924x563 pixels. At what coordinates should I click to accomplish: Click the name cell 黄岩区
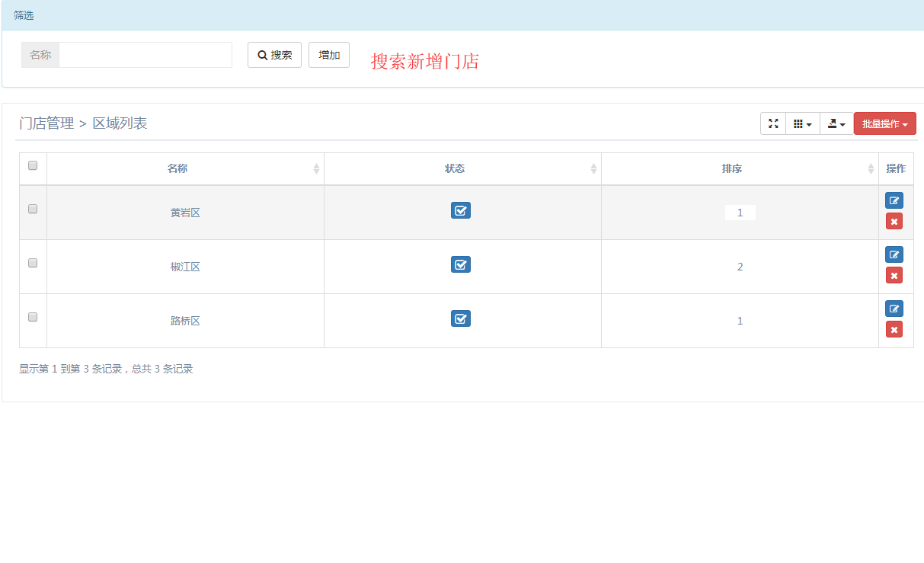pyautogui.click(x=185, y=213)
